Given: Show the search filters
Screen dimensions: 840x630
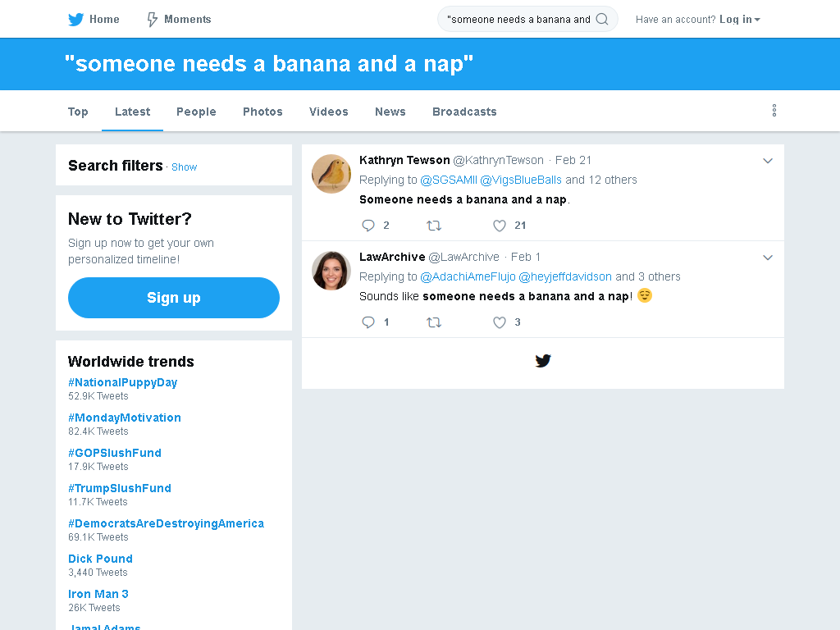Looking at the screenshot, I should click(x=185, y=167).
